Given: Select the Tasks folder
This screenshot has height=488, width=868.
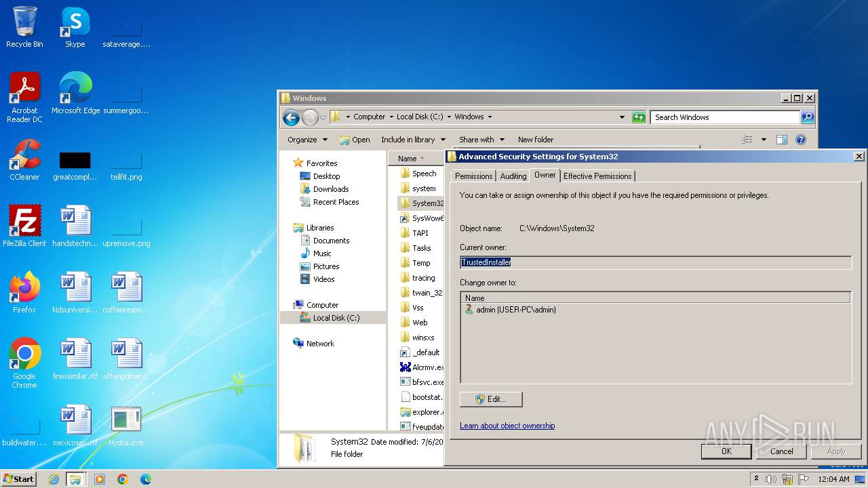Looking at the screenshot, I should point(421,248).
